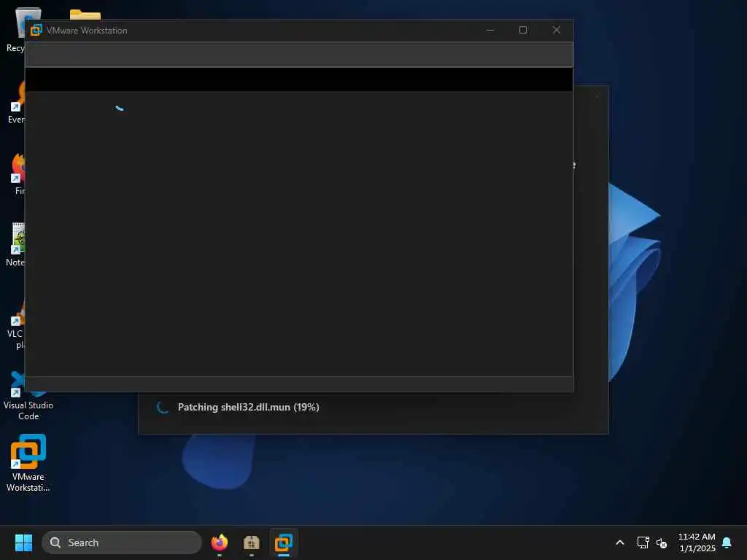The image size is (747, 560).
Task: Open Firefox from the taskbar
Action: (220, 542)
